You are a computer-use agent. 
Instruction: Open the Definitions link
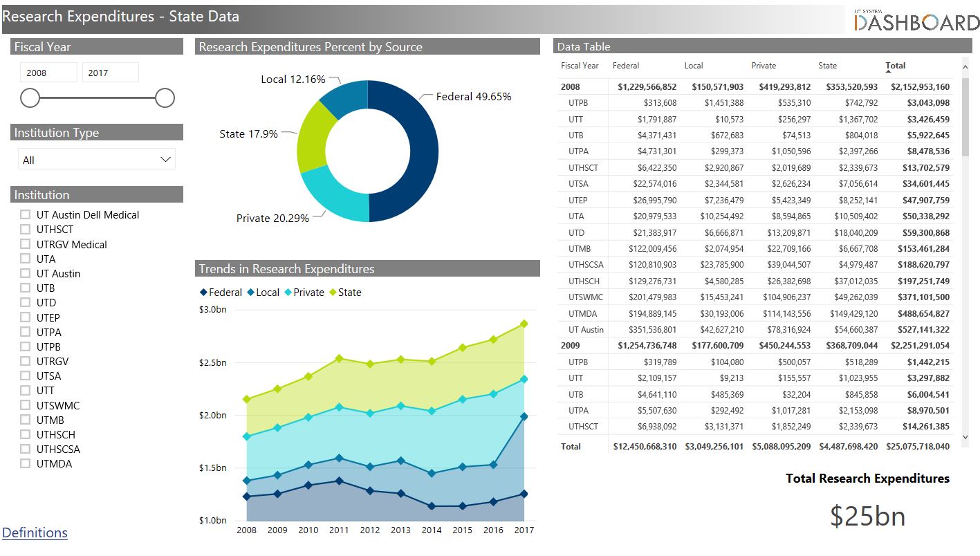click(x=35, y=532)
